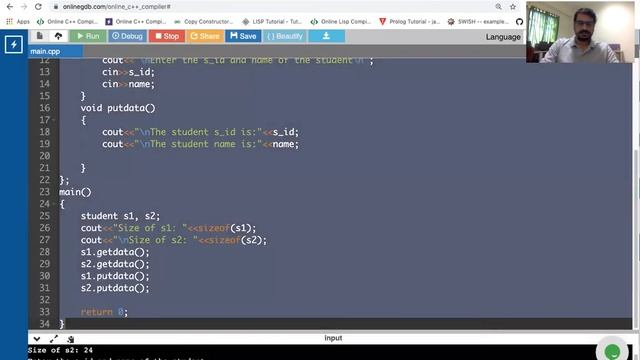Download code using the blue download button
The image size is (640, 360).
(326, 36)
